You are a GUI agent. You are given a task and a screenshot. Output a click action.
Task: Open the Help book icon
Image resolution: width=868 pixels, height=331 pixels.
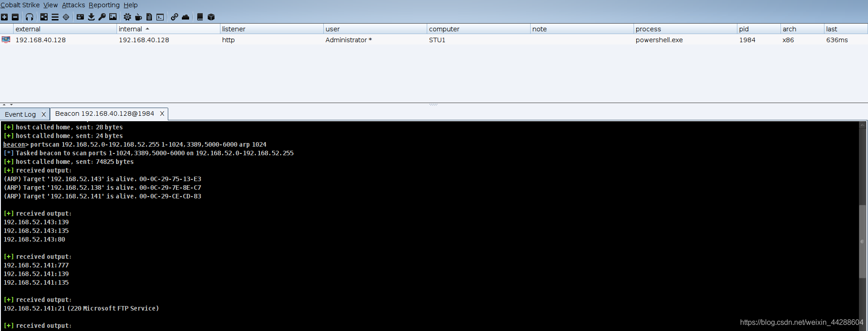[200, 17]
